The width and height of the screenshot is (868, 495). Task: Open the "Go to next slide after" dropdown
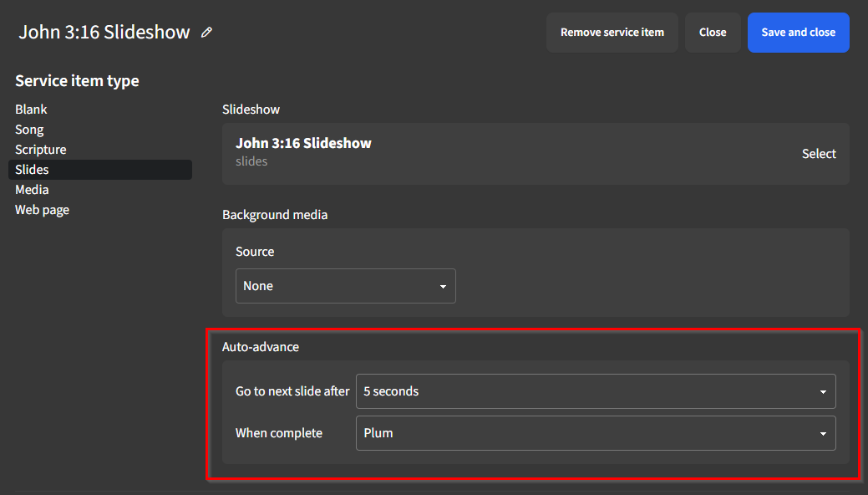click(x=596, y=390)
